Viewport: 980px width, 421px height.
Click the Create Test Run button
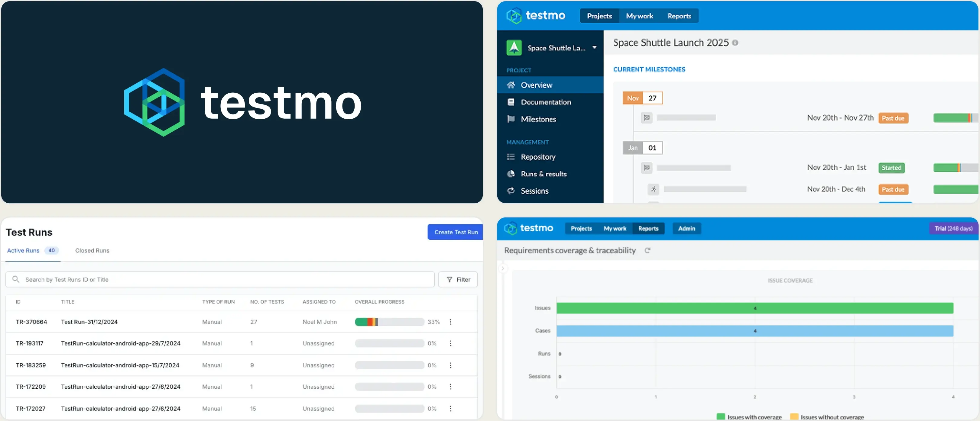pyautogui.click(x=455, y=232)
